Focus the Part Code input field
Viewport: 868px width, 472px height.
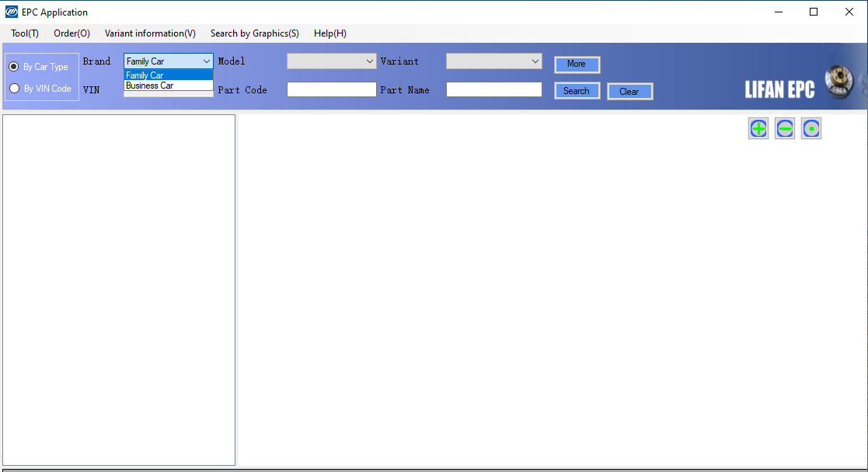click(332, 89)
